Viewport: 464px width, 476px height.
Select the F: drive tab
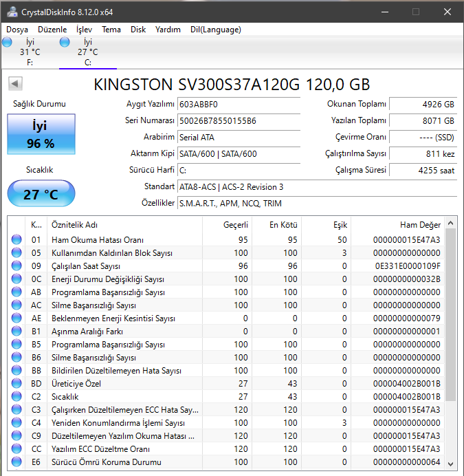[30, 52]
